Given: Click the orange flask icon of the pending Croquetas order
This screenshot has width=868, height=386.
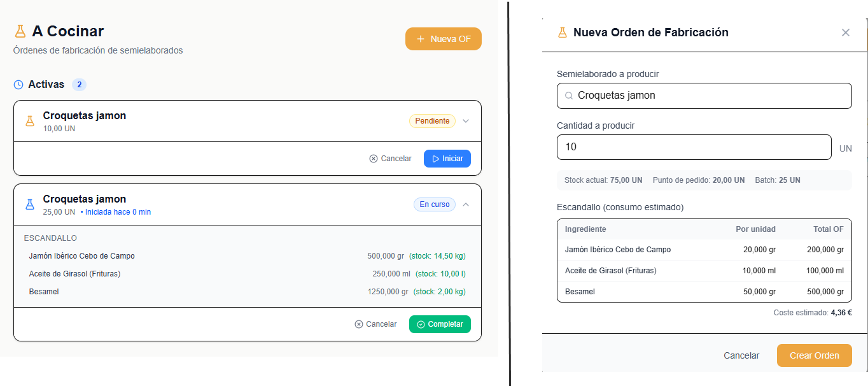Looking at the screenshot, I should [x=29, y=121].
